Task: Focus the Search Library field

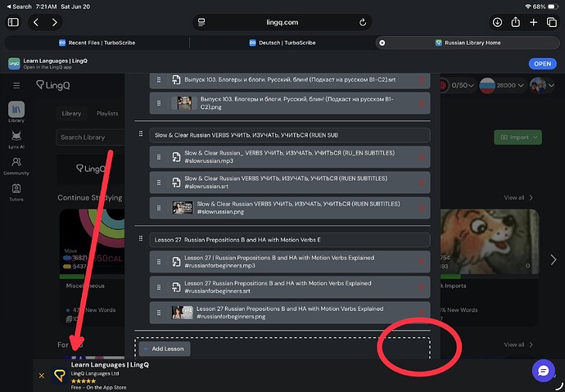Action: pyautogui.click(x=90, y=137)
